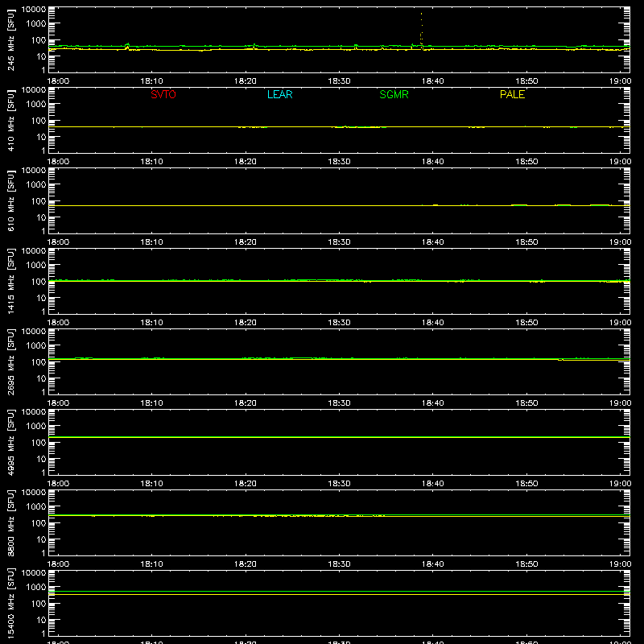The image size is (644, 644).
Task: Click the yellow PALE station label
Action: coord(512,94)
